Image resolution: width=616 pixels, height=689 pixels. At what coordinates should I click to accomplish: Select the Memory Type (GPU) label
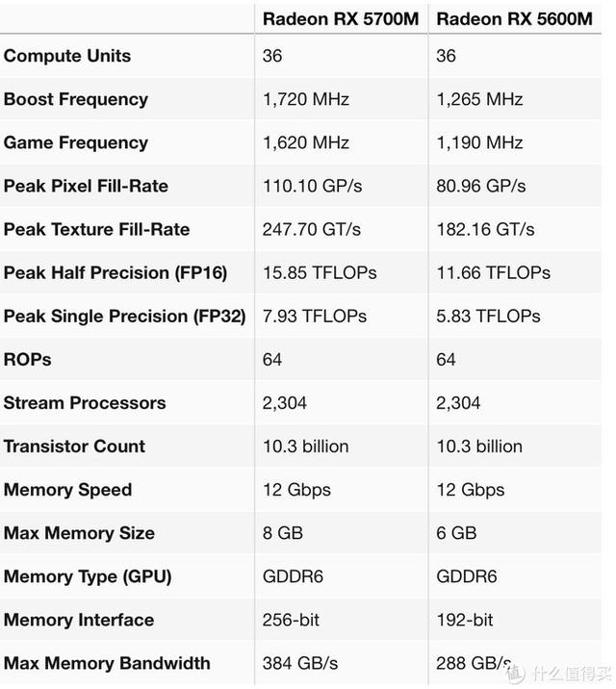click(88, 576)
